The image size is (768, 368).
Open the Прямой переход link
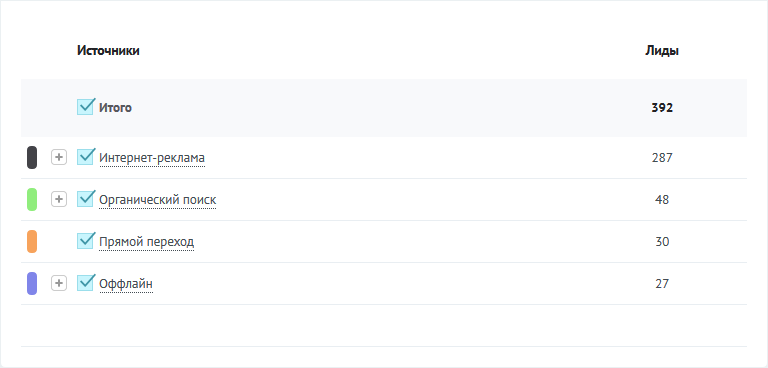pos(146,242)
